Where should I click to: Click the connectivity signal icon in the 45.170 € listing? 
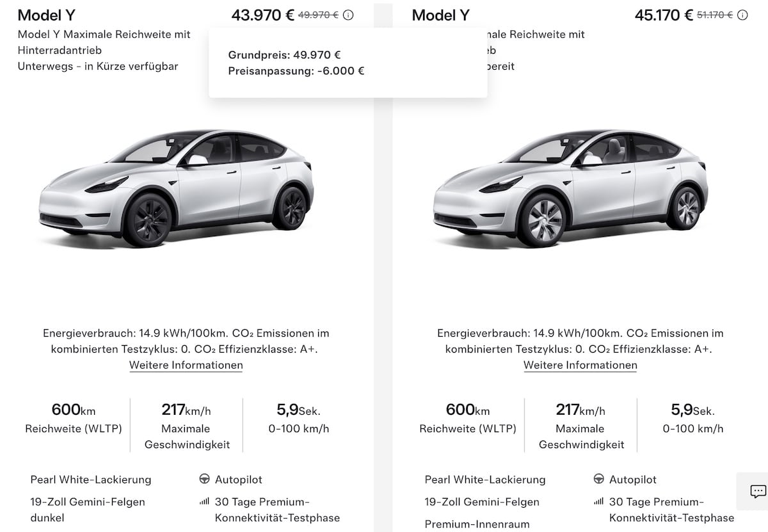tap(599, 502)
